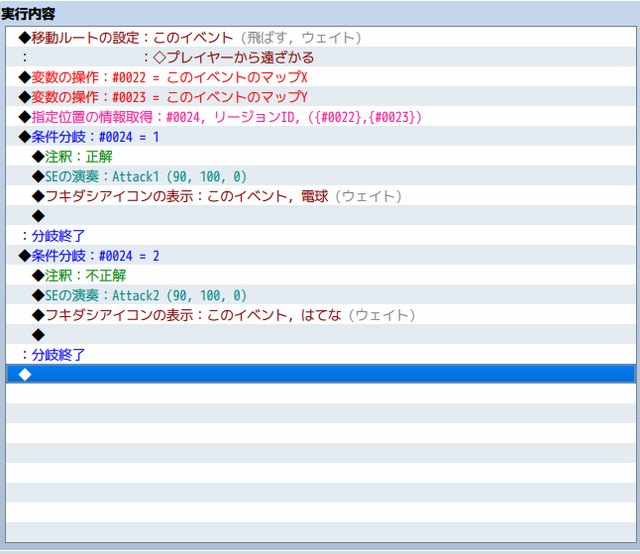Select the SEの演奏 Attack2 row
Viewport: 640px width, 554px height.
pyautogui.click(x=321, y=295)
